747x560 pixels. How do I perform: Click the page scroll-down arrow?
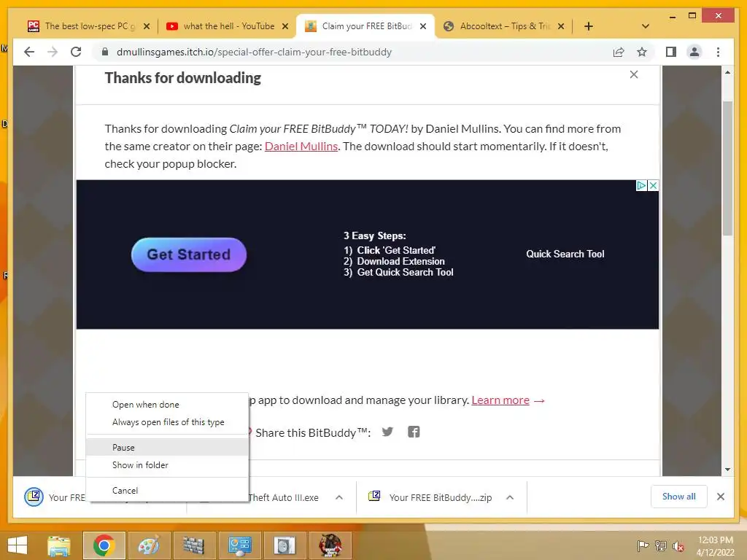tap(727, 470)
